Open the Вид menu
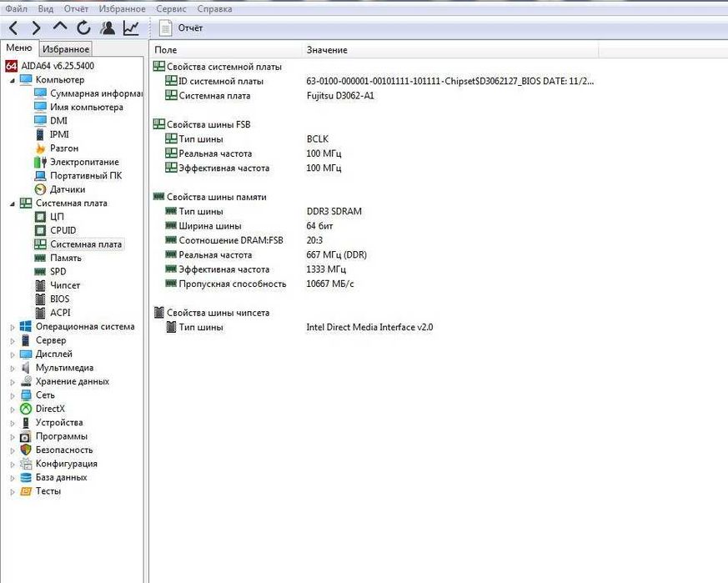Screen dimensions: 728x583 (46, 9)
